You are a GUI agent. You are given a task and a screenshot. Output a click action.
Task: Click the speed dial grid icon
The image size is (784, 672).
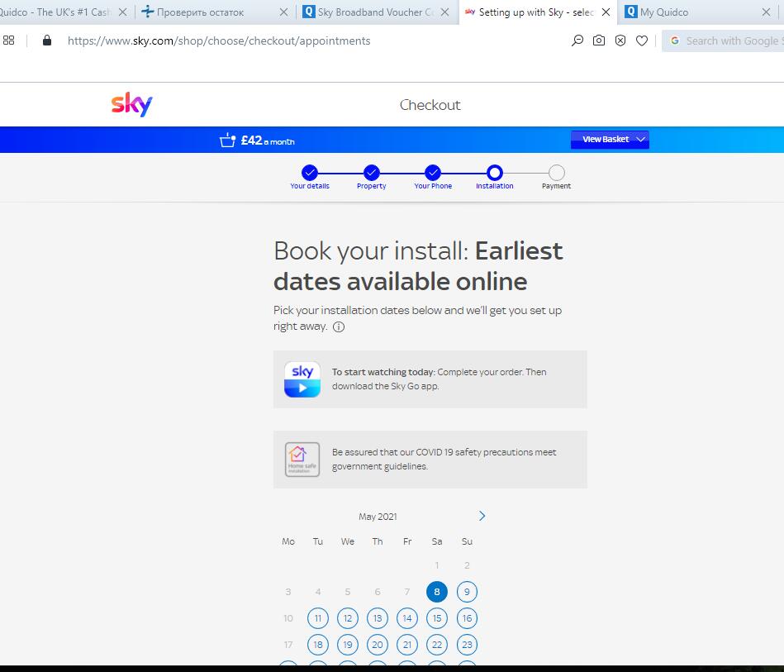tap(9, 41)
